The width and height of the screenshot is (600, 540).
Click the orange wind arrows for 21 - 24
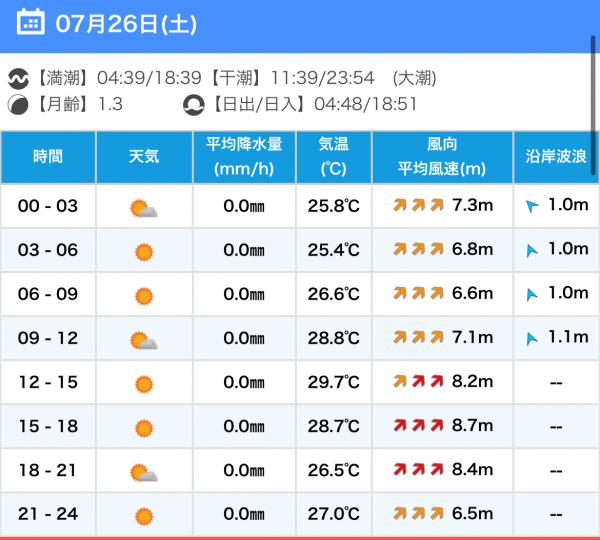[x=418, y=513]
